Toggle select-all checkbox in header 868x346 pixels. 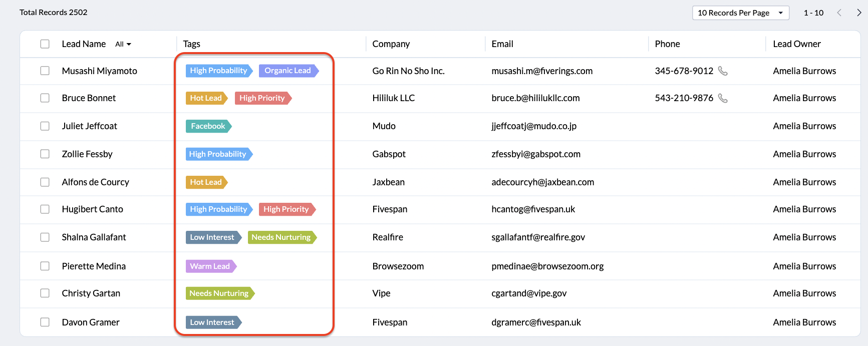(45, 44)
